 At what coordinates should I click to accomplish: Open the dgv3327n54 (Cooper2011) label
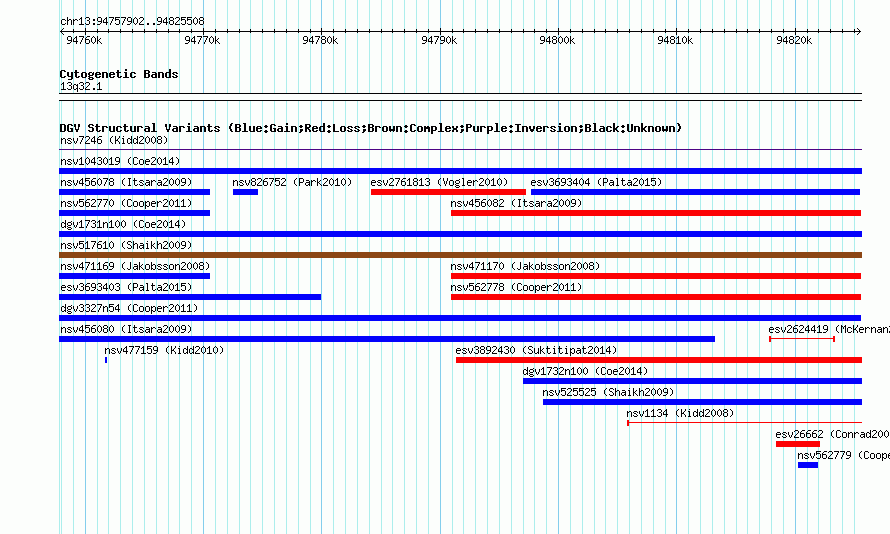click(129, 308)
